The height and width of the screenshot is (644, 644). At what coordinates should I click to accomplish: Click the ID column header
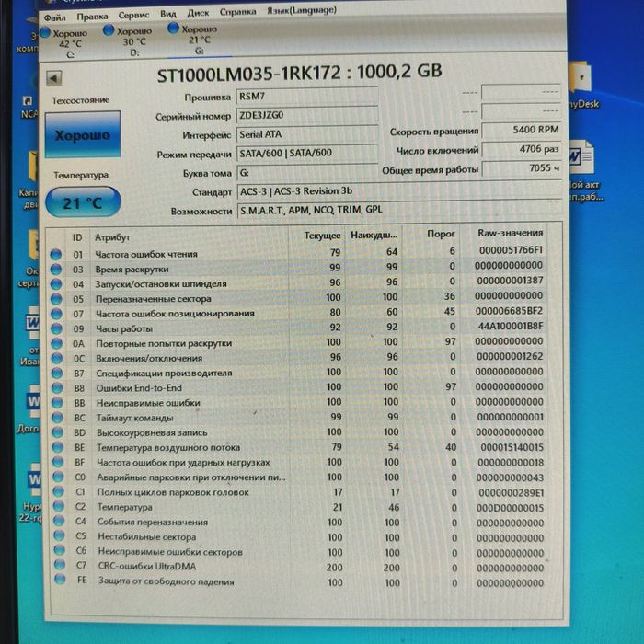pyautogui.click(x=77, y=237)
